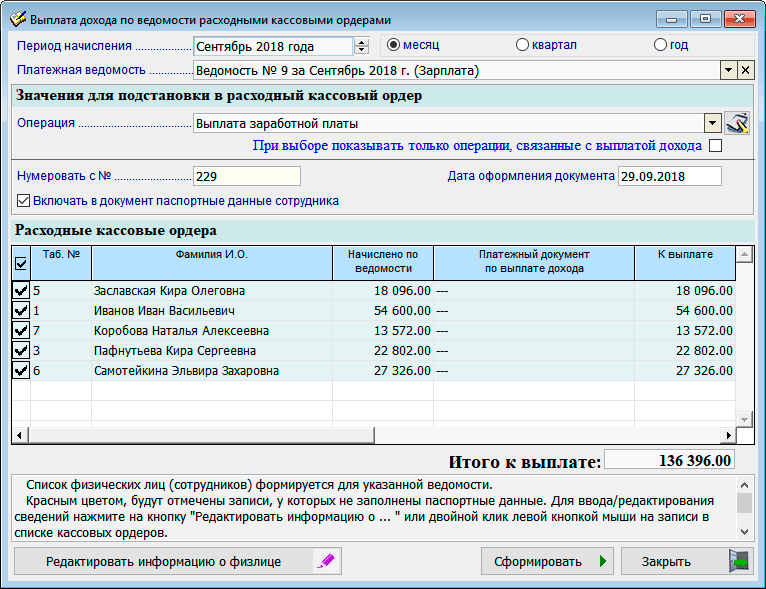
Task: Click the Закрыть button
Action: point(687,561)
